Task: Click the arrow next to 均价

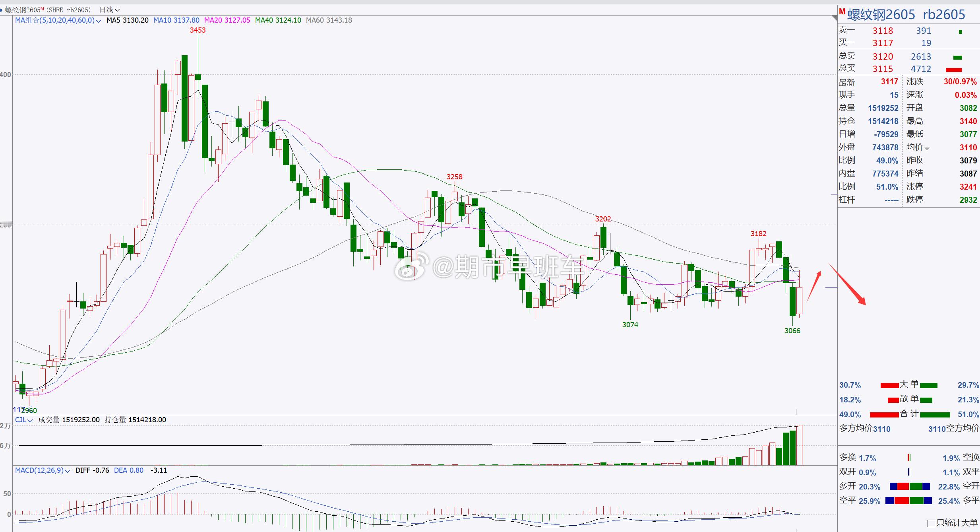Action: tap(927, 149)
